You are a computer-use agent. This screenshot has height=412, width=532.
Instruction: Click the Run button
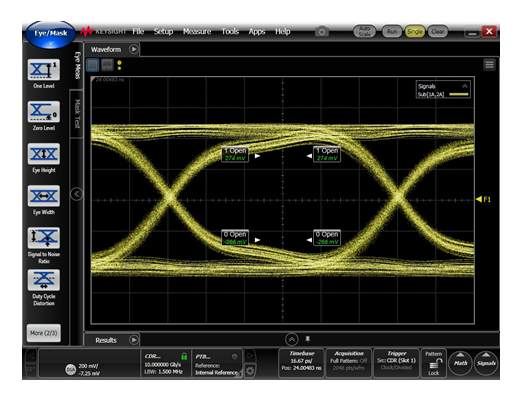(x=392, y=32)
